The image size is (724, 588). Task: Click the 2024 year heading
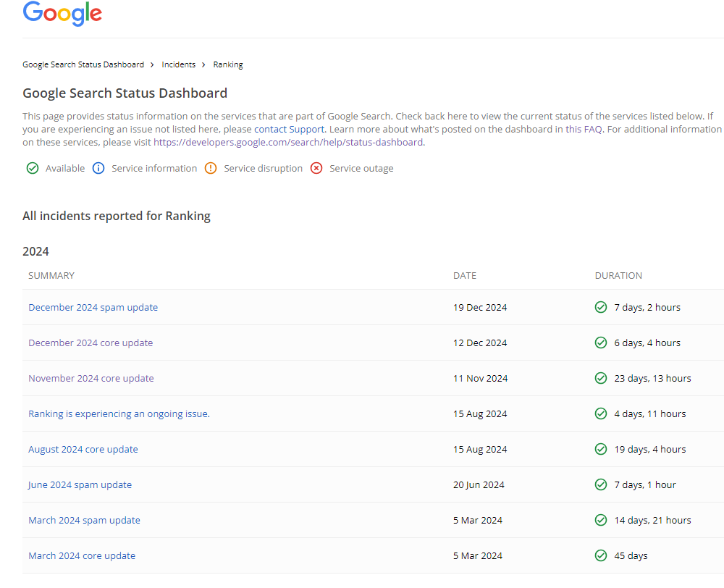[x=35, y=251]
